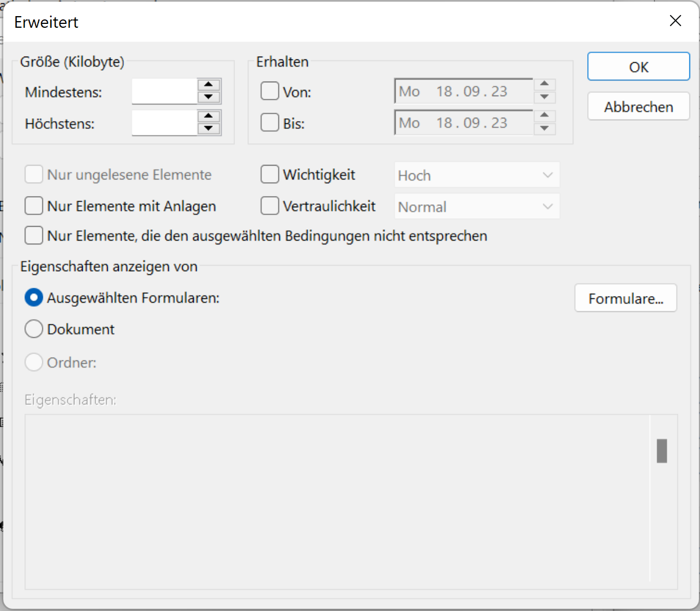Click the Höchstens input field

pos(165,123)
